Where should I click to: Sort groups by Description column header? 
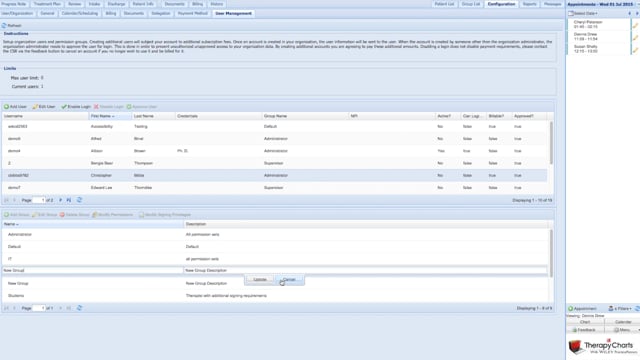[366, 224]
